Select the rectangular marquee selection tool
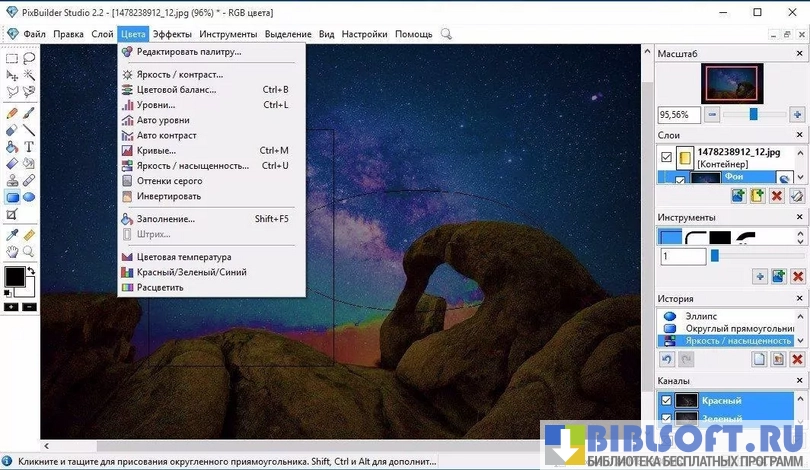 (x=12, y=58)
